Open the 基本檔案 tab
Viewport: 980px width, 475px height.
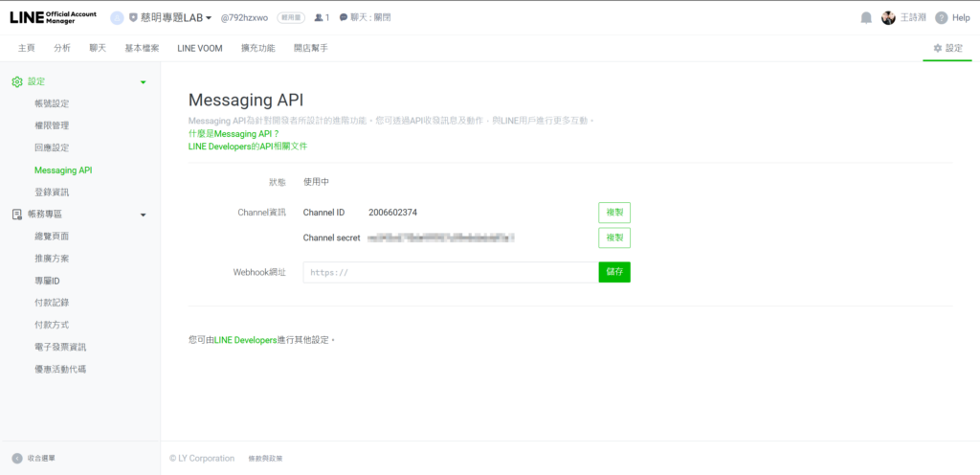pos(142,48)
